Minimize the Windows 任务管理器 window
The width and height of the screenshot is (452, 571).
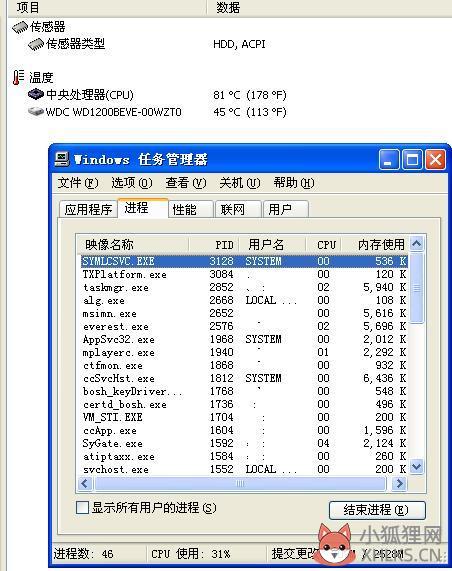389,160
